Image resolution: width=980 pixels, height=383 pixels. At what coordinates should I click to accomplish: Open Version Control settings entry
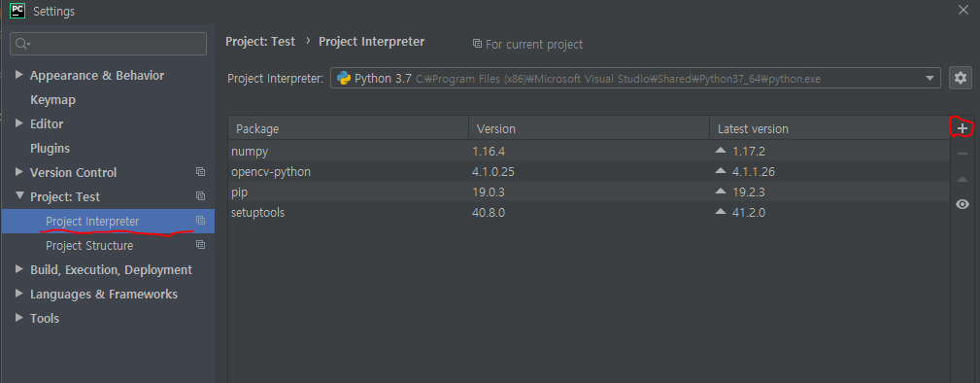click(73, 172)
